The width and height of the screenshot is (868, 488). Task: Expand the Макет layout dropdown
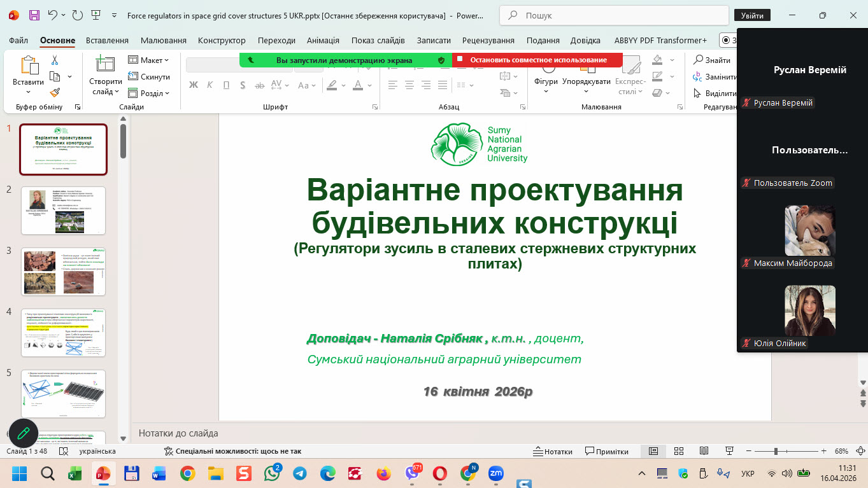[x=149, y=60]
